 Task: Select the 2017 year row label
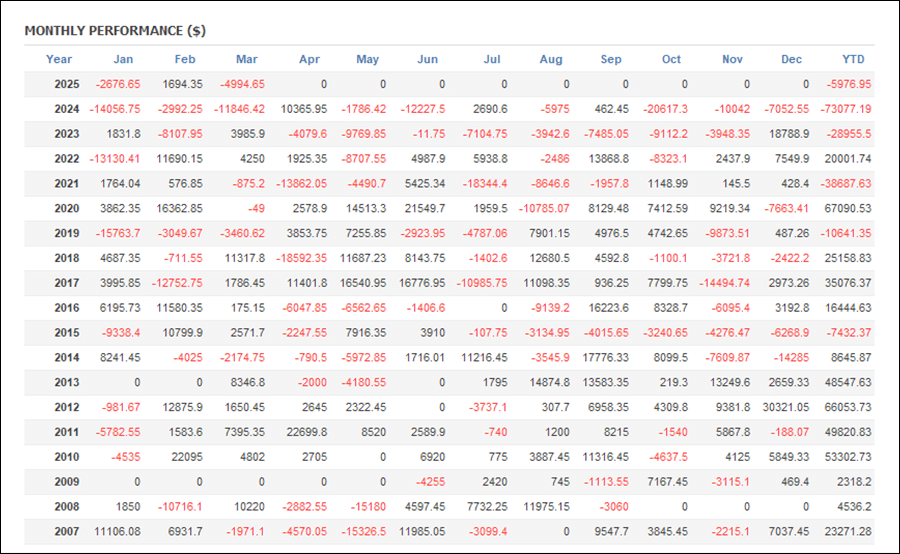67,283
